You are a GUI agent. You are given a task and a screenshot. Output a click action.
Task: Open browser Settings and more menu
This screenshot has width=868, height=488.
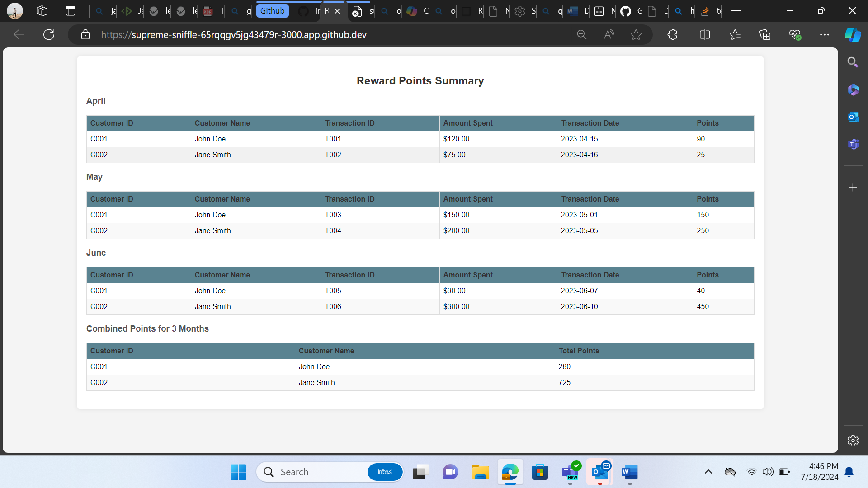(x=825, y=34)
